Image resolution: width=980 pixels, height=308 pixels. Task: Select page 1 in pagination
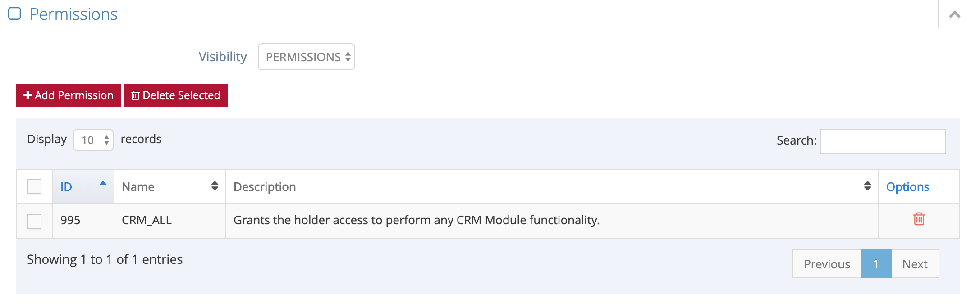876,264
